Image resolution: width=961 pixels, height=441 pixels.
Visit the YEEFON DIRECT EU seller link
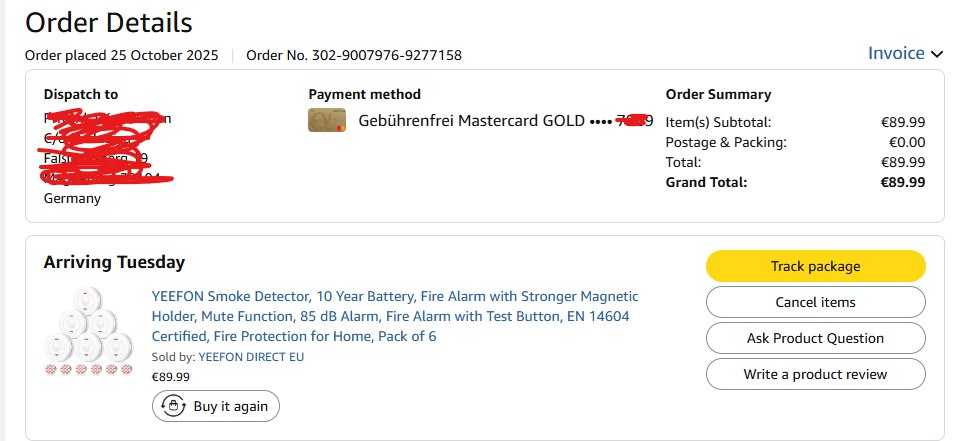tap(251, 357)
